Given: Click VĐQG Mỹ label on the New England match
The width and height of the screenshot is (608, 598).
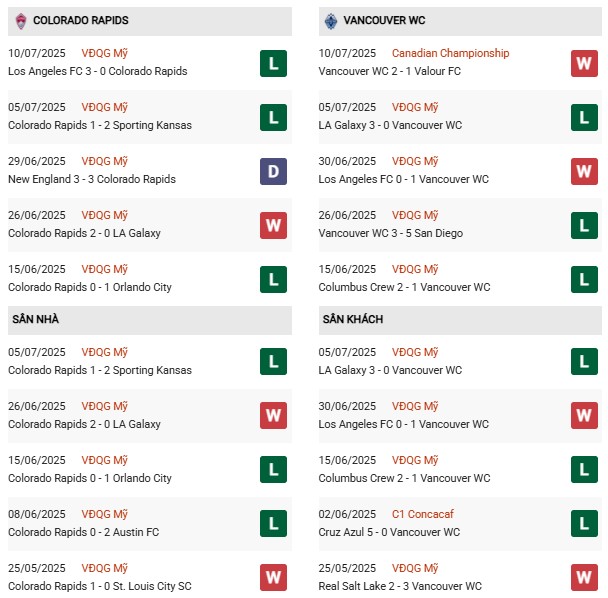Looking at the screenshot, I should pos(106,161).
